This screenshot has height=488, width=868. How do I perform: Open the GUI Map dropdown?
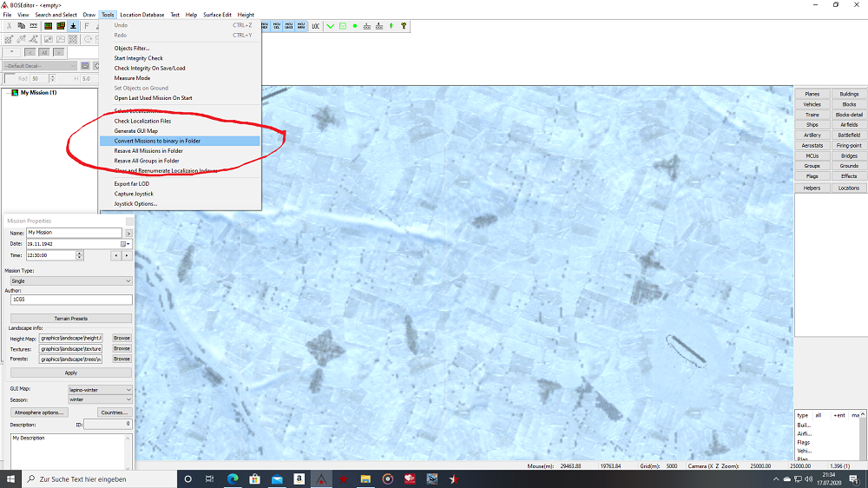coord(101,391)
